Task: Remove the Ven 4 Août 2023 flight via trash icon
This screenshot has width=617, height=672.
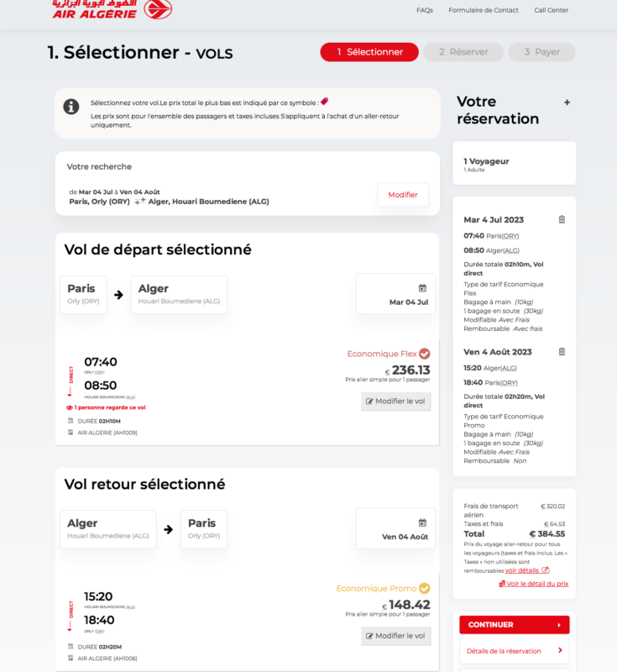Action: tap(562, 351)
